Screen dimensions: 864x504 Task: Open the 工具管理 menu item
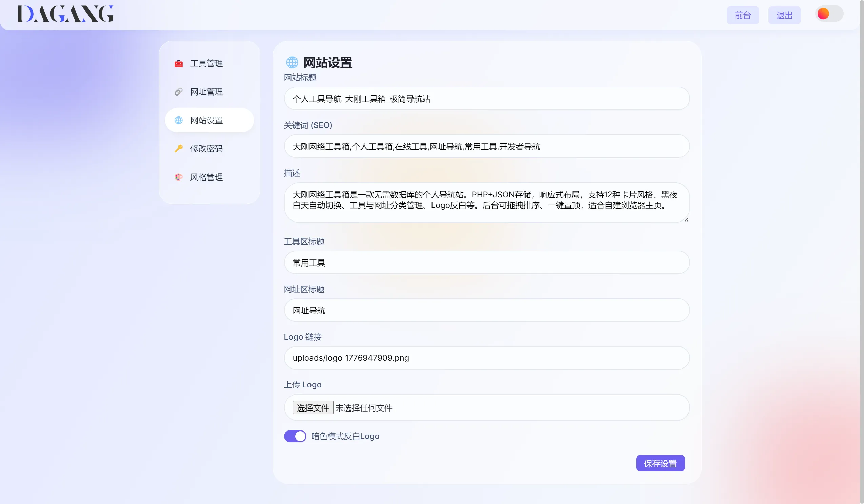(209, 63)
